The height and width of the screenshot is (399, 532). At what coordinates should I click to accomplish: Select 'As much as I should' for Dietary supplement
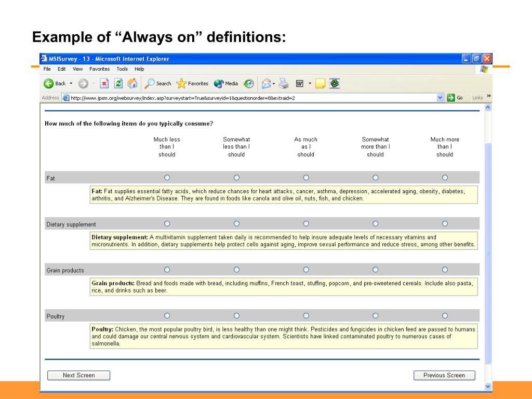[305, 224]
